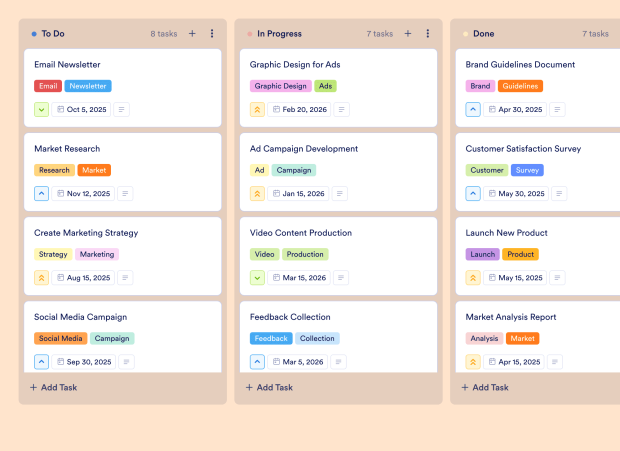Viewport: 620px width, 451px height.
Task: Select the red Email tag
Action: click(x=48, y=86)
